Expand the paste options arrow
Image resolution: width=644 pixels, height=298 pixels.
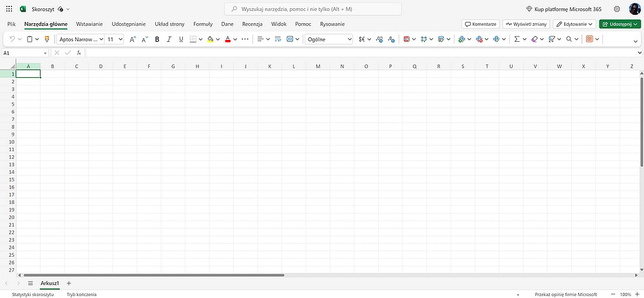(37, 39)
